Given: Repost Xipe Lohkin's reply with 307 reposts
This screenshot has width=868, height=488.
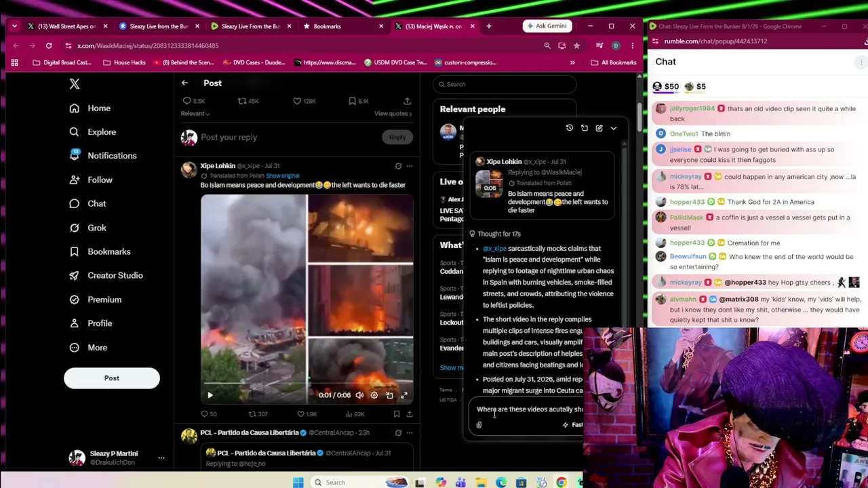Looking at the screenshot, I should click(258, 414).
